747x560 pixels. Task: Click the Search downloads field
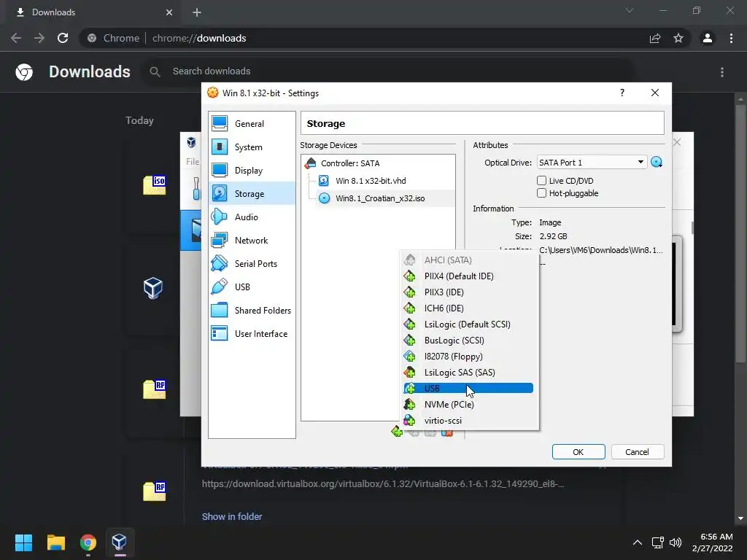click(x=388, y=71)
